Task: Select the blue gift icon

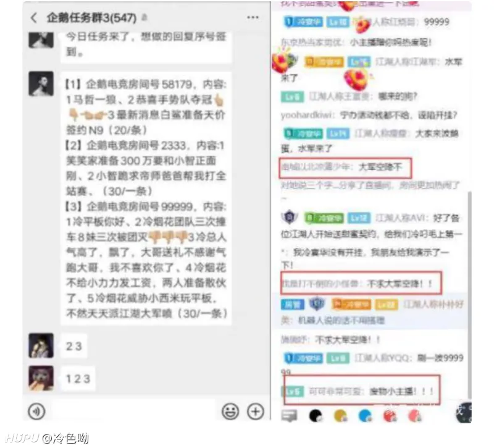Action: click(366, 416)
